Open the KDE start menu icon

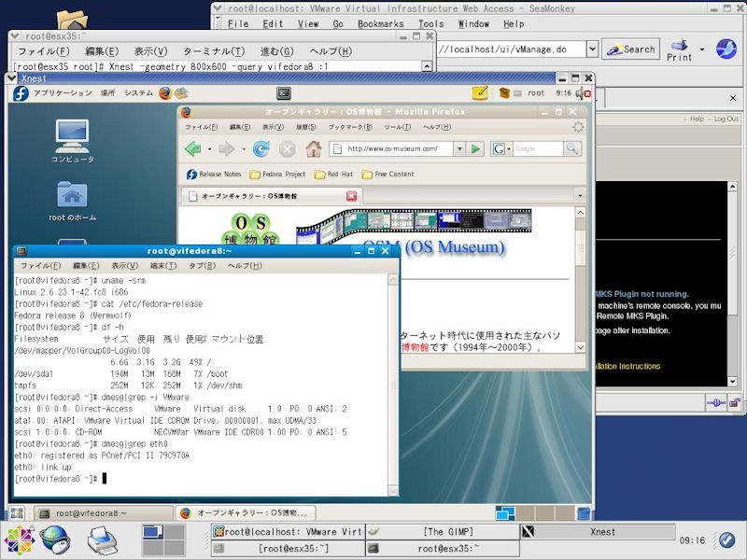click(20, 540)
